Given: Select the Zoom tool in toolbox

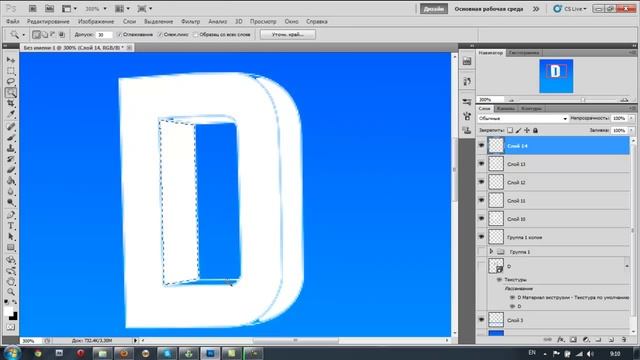Looking at the screenshot, I should (11, 292).
